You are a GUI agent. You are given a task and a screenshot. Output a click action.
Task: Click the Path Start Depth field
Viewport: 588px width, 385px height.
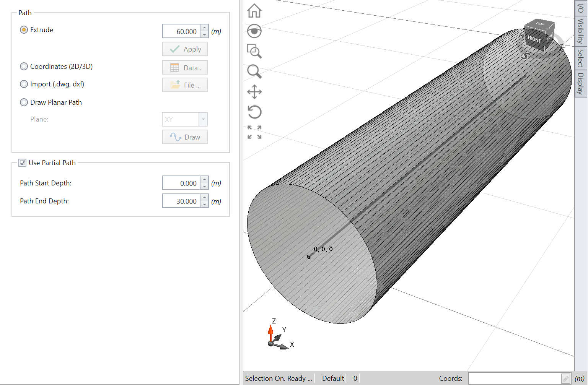[182, 183]
